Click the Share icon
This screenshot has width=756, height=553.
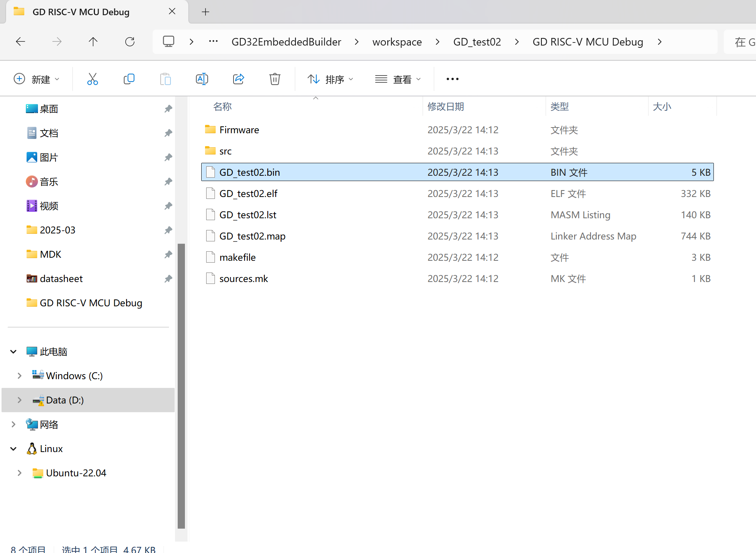coord(238,79)
